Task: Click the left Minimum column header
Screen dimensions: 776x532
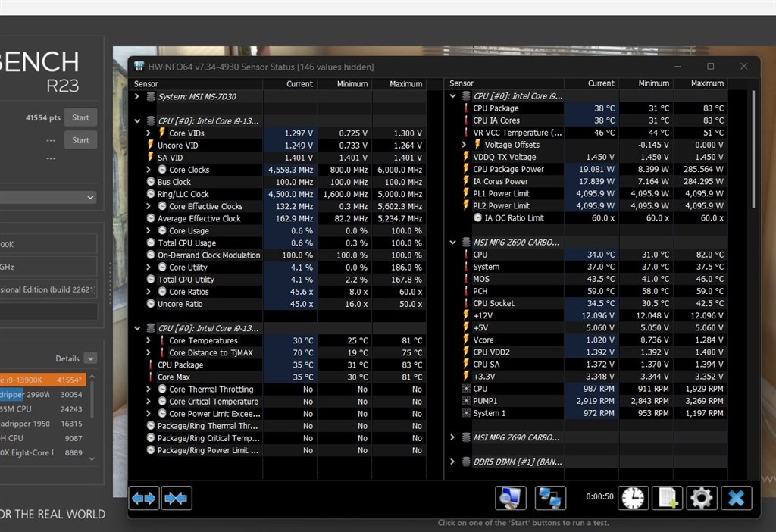Action: [345, 83]
